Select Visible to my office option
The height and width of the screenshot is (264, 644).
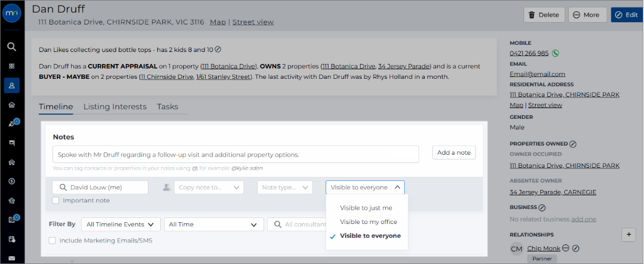pos(369,222)
